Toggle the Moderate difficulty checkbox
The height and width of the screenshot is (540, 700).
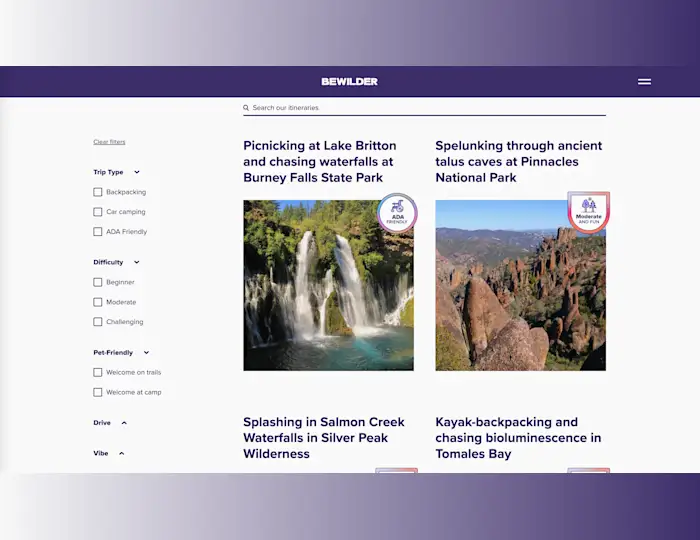(x=98, y=302)
